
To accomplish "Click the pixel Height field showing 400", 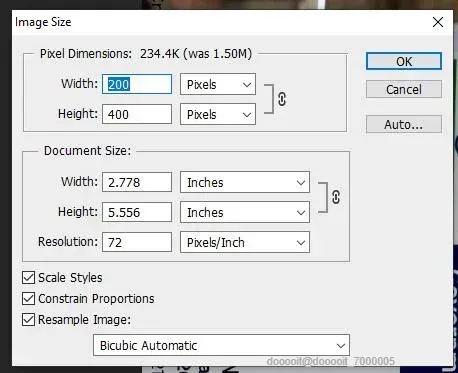I will (137, 114).
